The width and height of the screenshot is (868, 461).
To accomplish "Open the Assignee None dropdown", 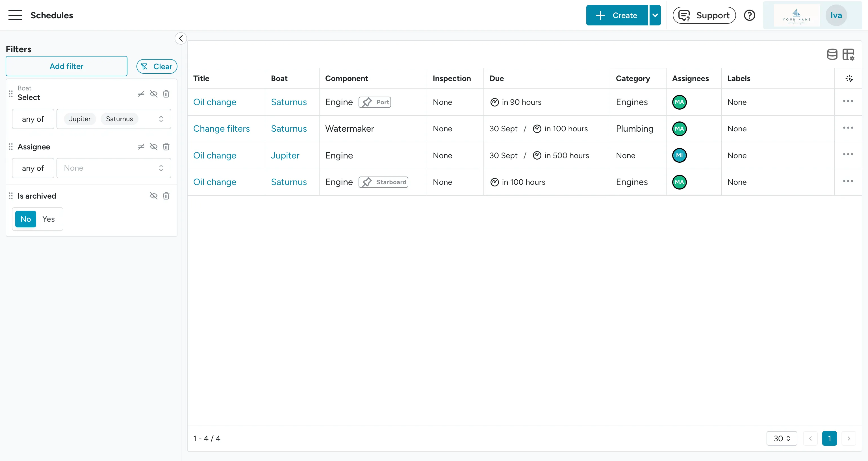I will coord(114,168).
